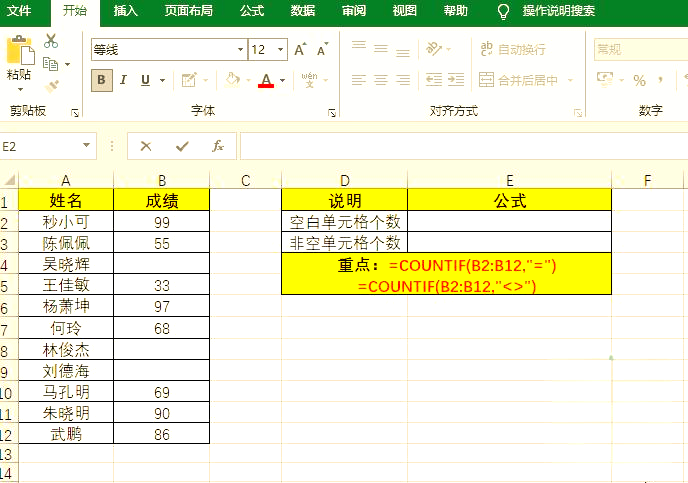Click the Cancel X formula bar button
The image size is (688, 483).
[146, 146]
